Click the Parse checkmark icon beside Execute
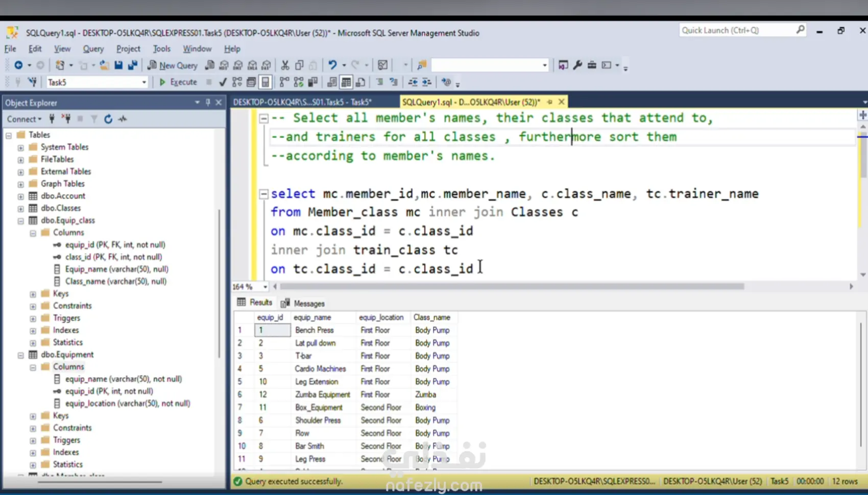Screen dimensions: 868x495 click(x=223, y=82)
